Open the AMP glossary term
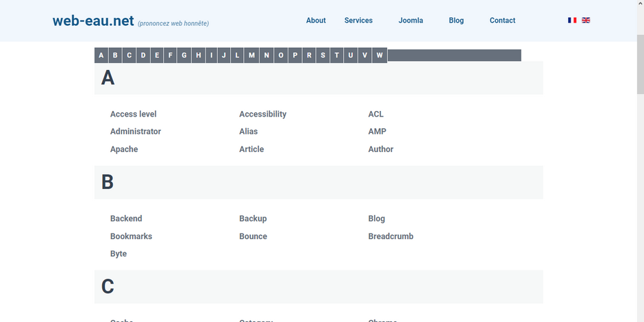The image size is (644, 322). 377,132
